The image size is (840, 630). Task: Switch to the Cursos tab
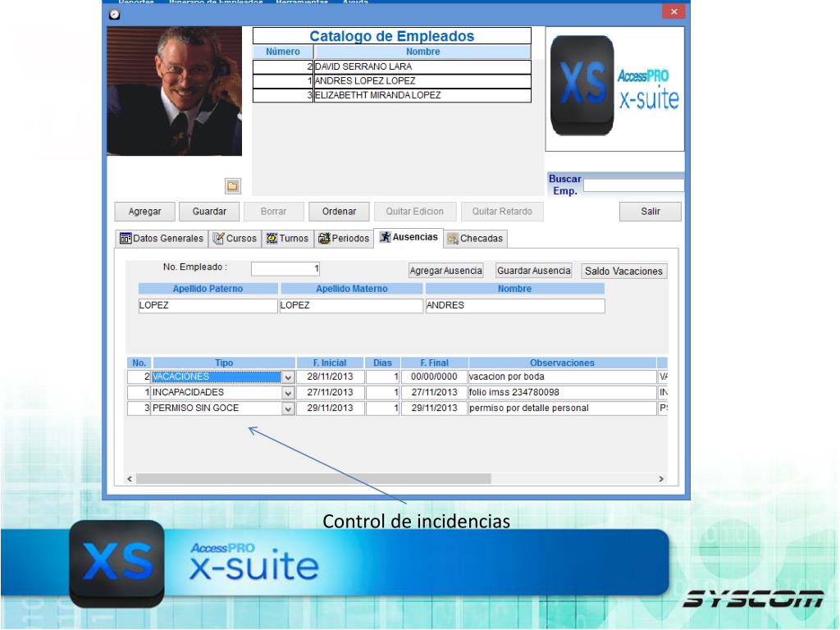point(235,239)
